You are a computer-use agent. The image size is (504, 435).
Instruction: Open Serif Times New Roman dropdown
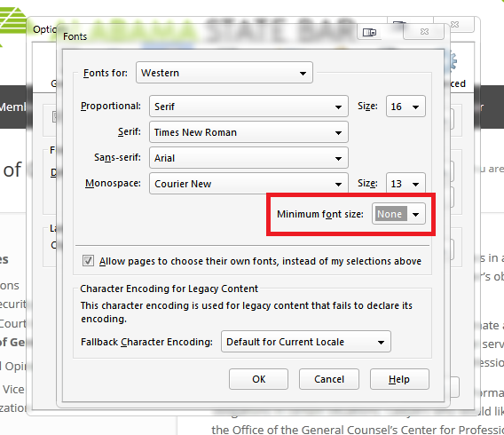(x=248, y=132)
